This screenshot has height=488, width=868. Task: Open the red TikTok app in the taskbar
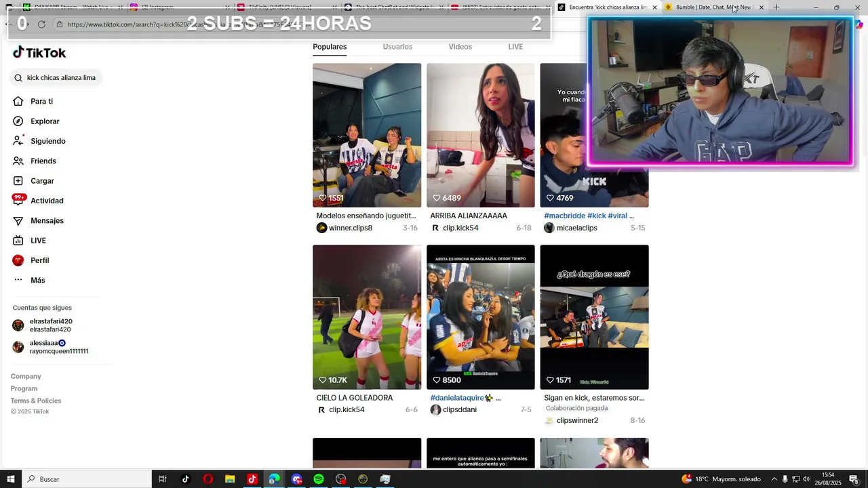coord(252,479)
